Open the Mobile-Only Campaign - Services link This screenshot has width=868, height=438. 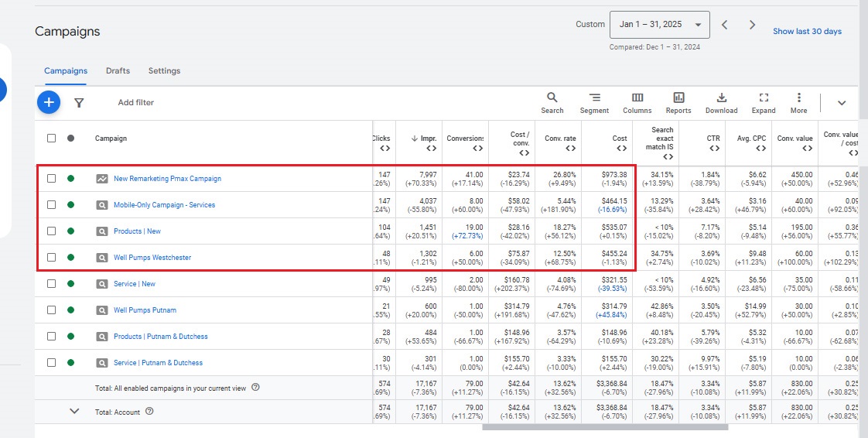[164, 205]
